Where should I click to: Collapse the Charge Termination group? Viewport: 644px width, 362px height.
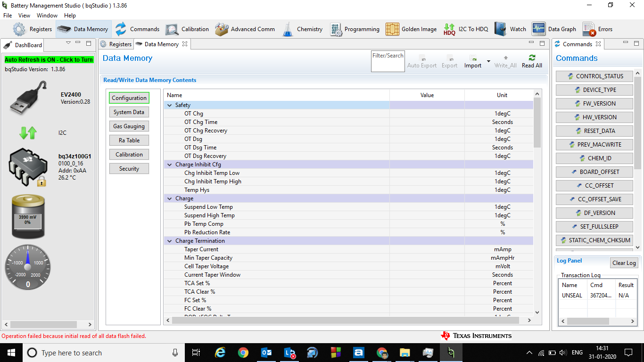170,241
